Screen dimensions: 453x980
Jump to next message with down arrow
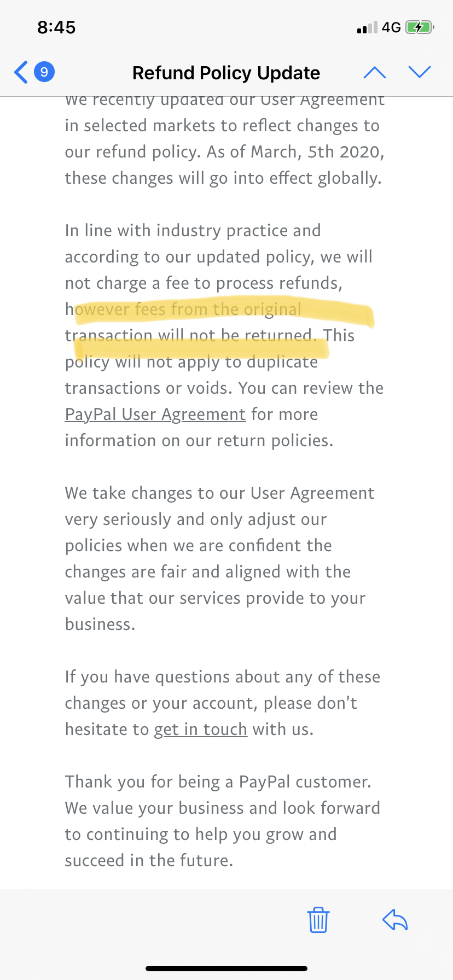420,72
